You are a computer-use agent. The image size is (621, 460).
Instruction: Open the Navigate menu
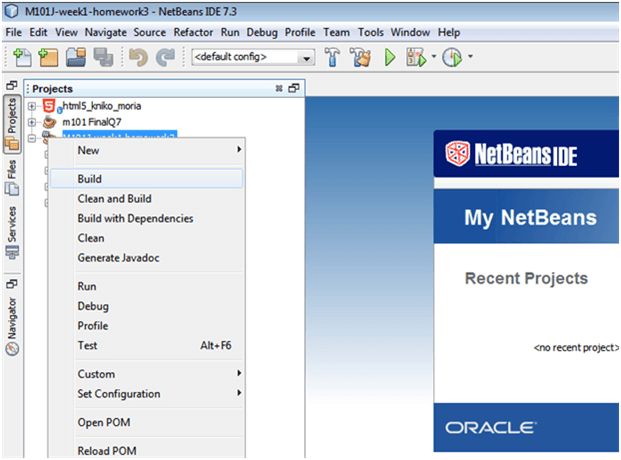tap(106, 32)
